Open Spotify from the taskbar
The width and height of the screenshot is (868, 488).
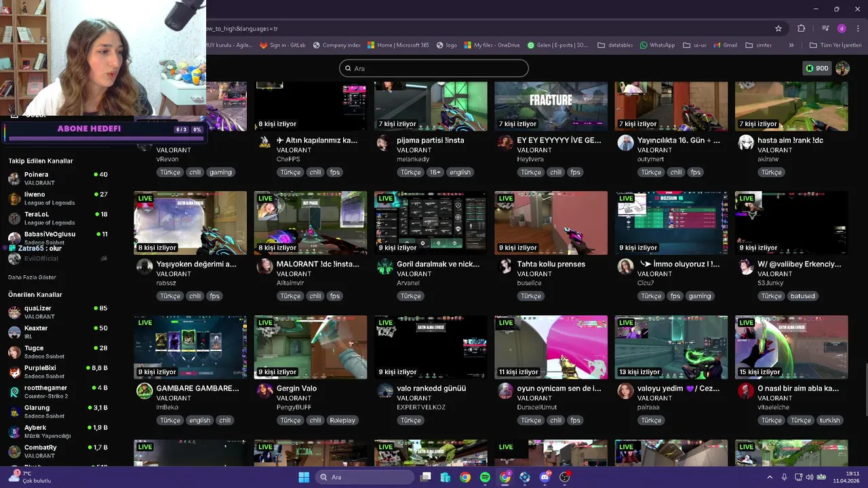pyautogui.click(x=485, y=477)
